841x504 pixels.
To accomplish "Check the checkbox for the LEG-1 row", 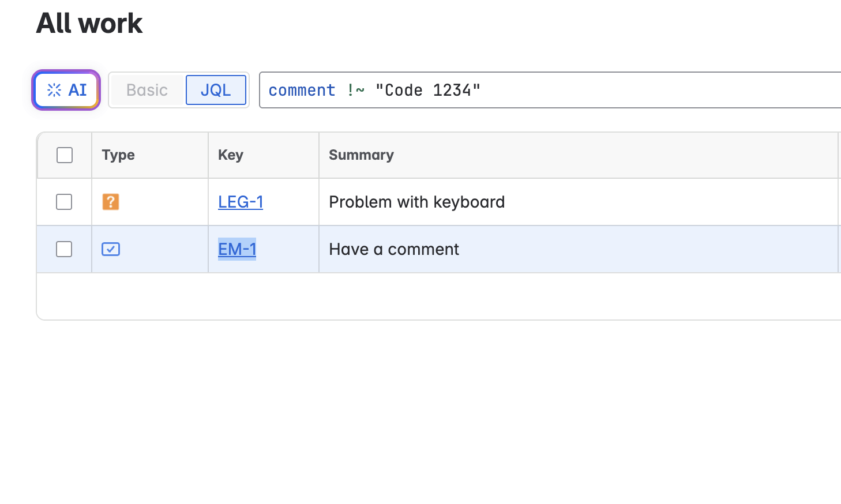I will coord(64,202).
